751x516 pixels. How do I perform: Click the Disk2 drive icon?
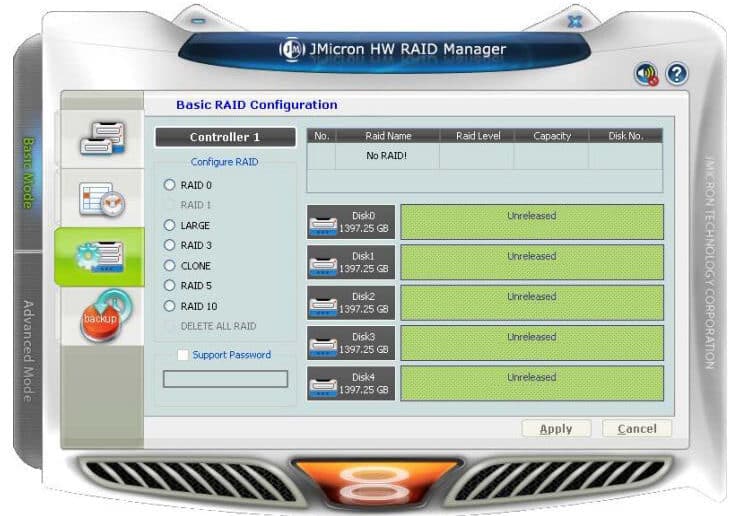pos(323,307)
